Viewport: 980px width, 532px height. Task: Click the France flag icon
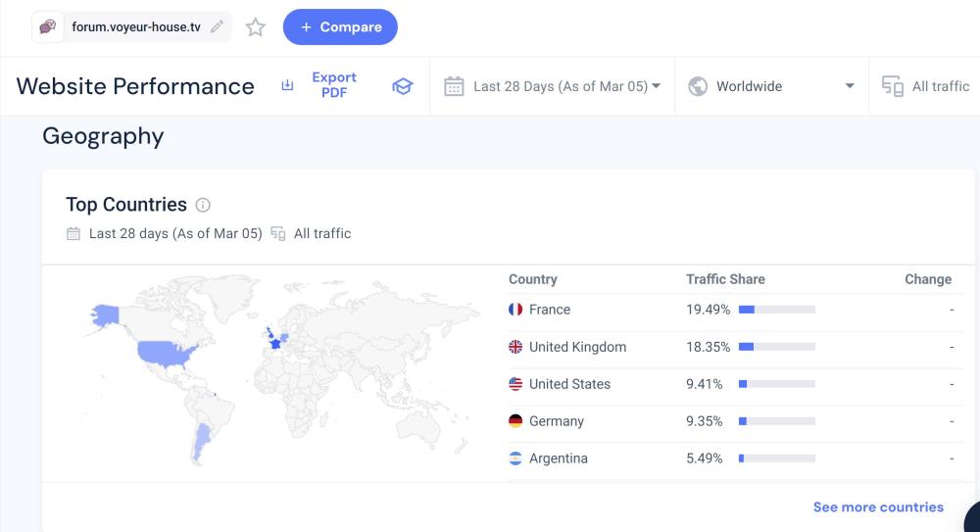pyautogui.click(x=515, y=310)
